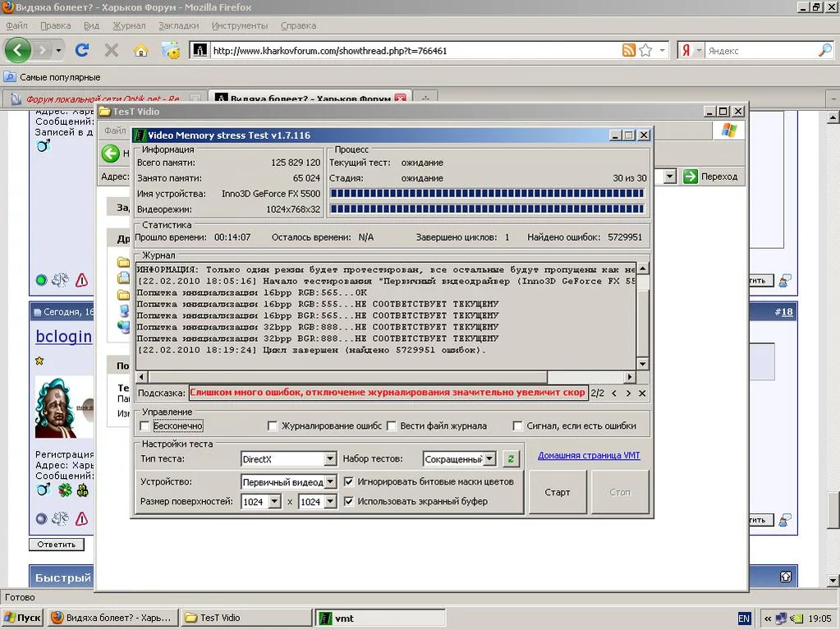Open bclogin profile link
This screenshot has height=630, width=840.
point(64,336)
